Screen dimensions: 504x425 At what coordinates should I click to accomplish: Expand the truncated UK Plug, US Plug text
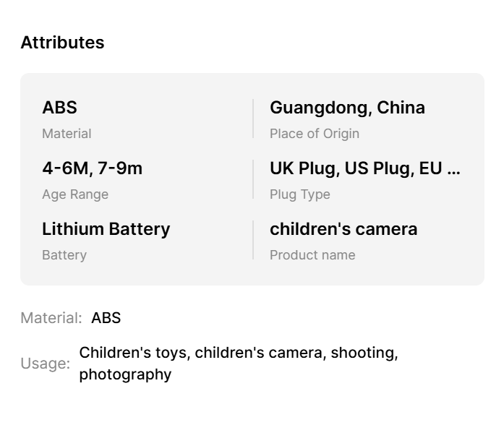tap(364, 168)
